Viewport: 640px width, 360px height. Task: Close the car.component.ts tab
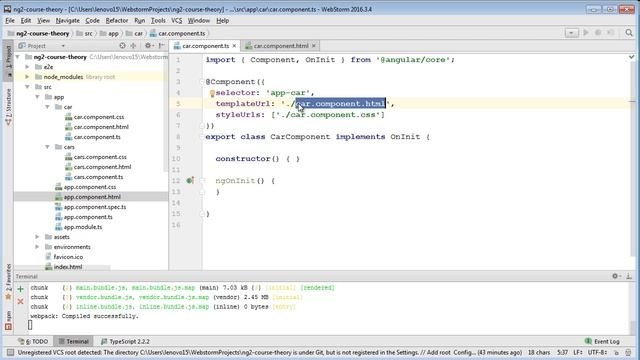[234, 46]
